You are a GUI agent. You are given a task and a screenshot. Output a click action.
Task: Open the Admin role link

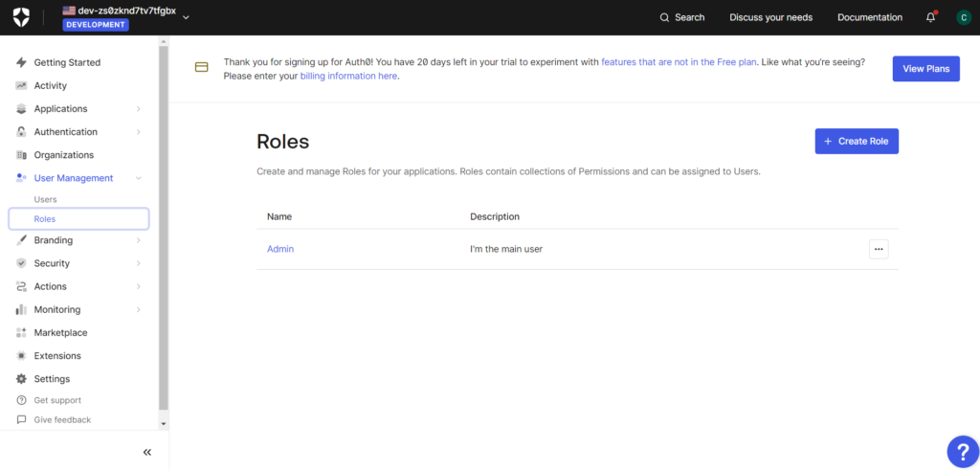point(280,249)
